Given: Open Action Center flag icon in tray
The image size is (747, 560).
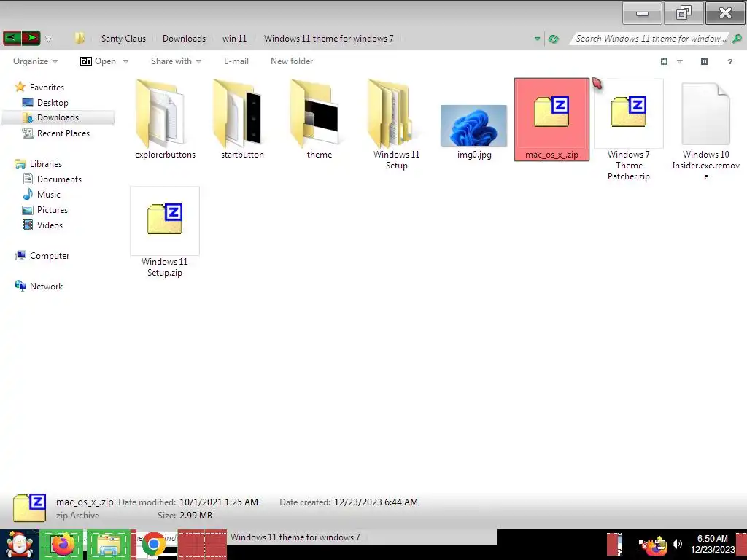Looking at the screenshot, I should pos(641,544).
